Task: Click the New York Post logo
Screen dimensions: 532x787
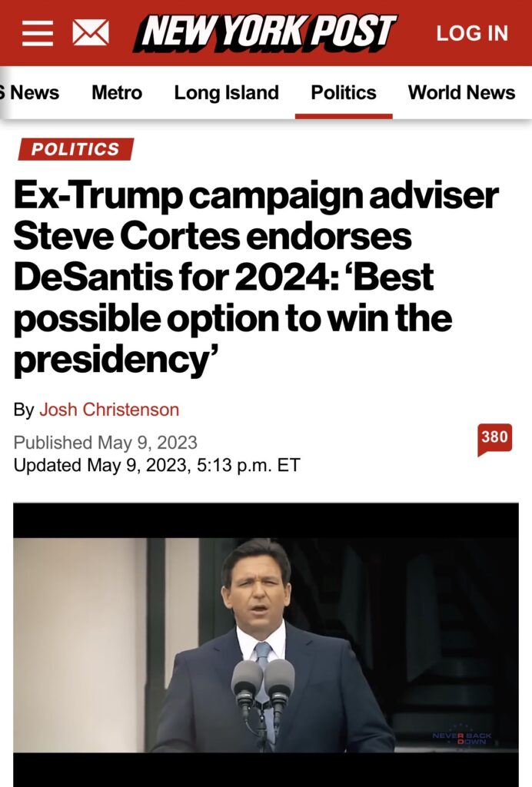Action: (x=264, y=33)
